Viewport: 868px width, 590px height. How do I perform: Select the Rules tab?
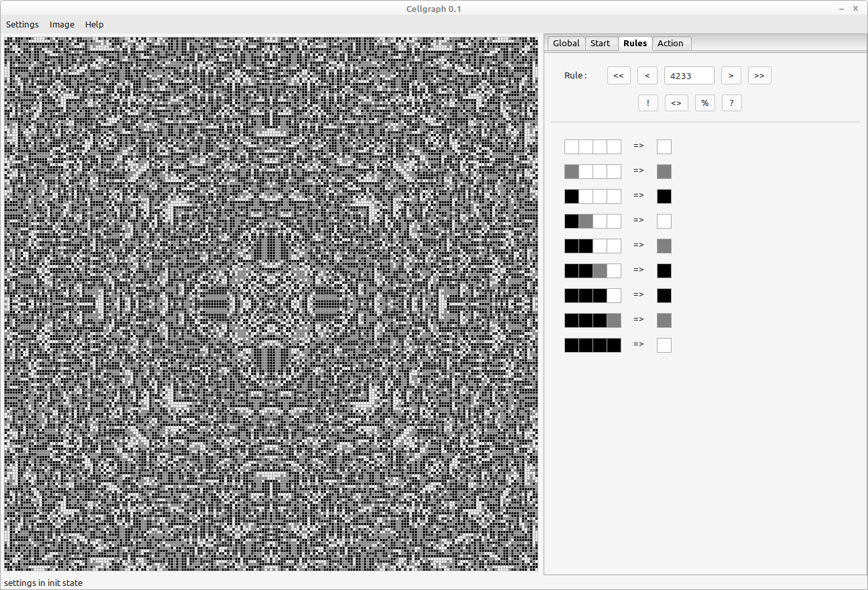pos(635,43)
